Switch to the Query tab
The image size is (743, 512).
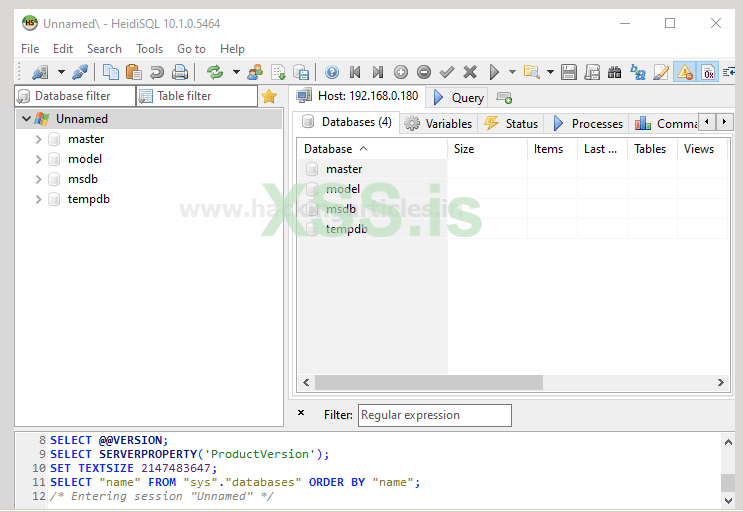[x=458, y=98]
